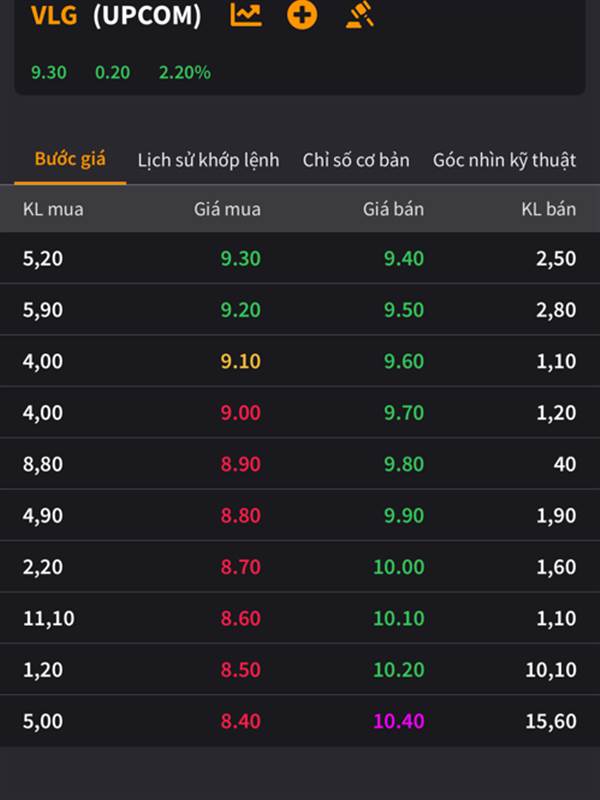The image size is (600, 800).
Task: Select the 8.40 lowest bid price
Action: (240, 721)
